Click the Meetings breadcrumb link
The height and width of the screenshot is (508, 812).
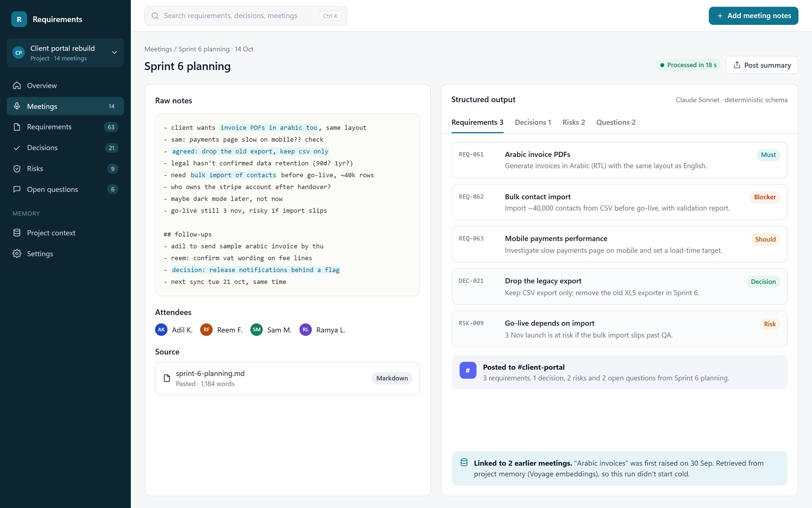[158, 49]
